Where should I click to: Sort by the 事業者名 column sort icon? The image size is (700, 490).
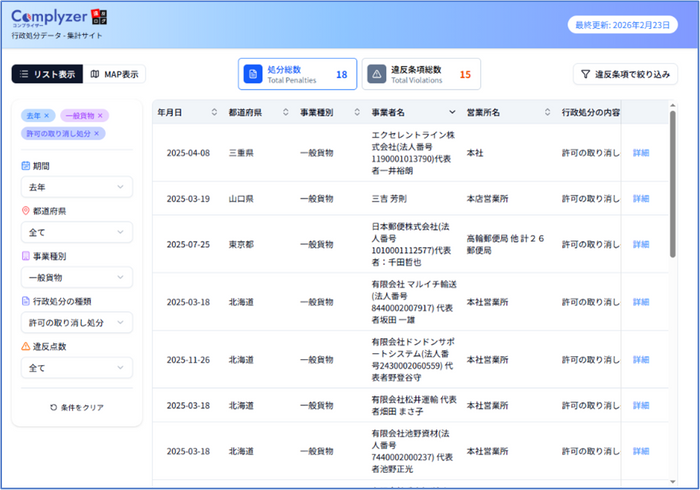pyautogui.click(x=452, y=113)
